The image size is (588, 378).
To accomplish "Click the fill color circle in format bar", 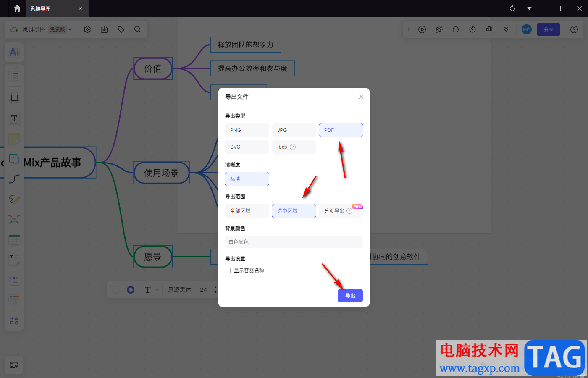I will click(x=115, y=290).
